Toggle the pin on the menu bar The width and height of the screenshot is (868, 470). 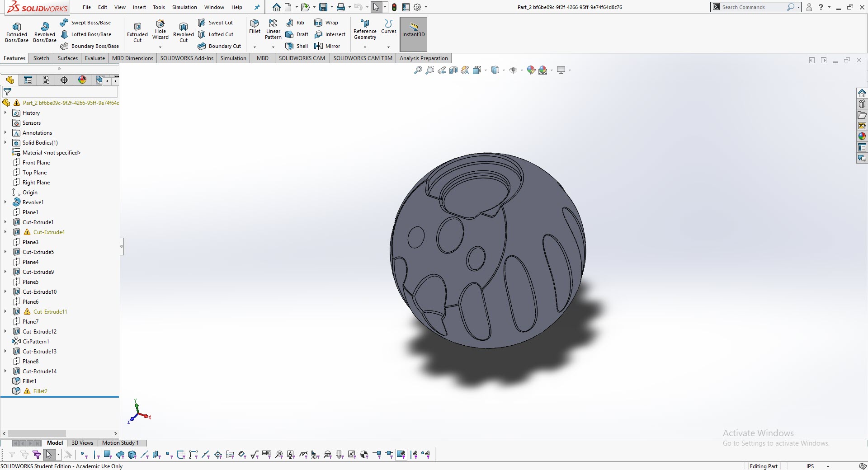[257, 7]
